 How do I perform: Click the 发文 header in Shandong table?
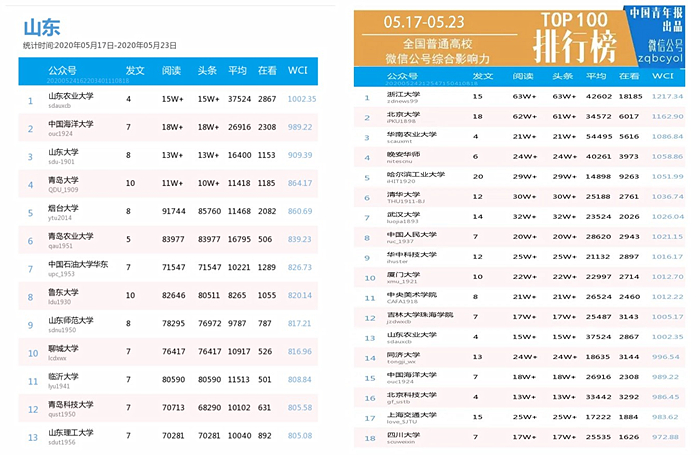[x=136, y=70]
